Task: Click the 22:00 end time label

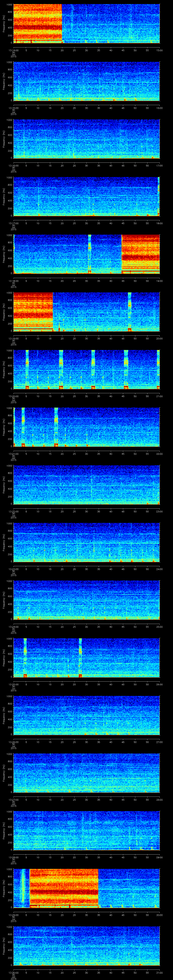Action: click(x=159, y=454)
